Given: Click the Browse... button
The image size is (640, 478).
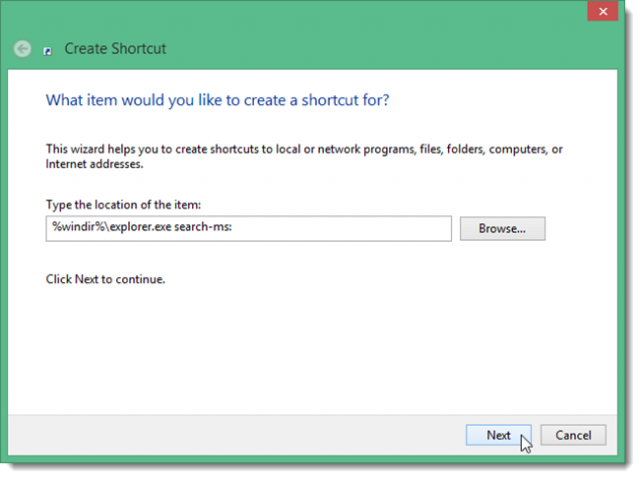Looking at the screenshot, I should [x=502, y=228].
